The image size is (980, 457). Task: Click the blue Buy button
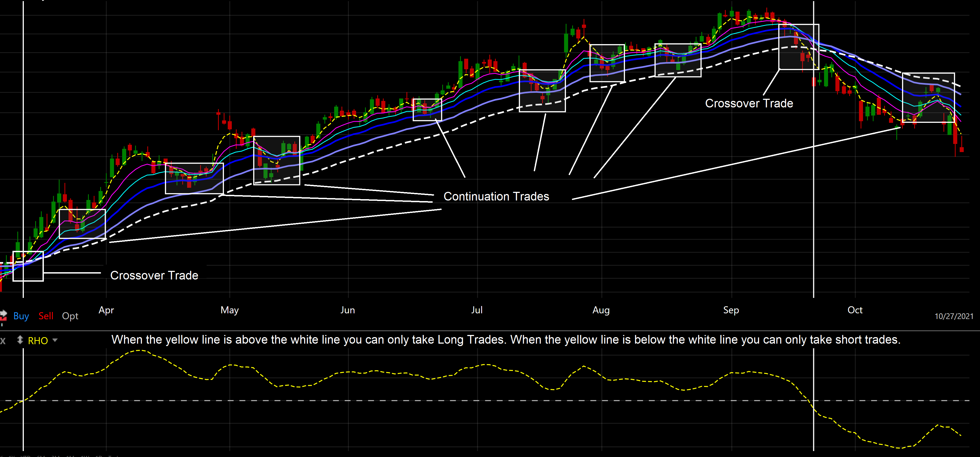pos(21,316)
